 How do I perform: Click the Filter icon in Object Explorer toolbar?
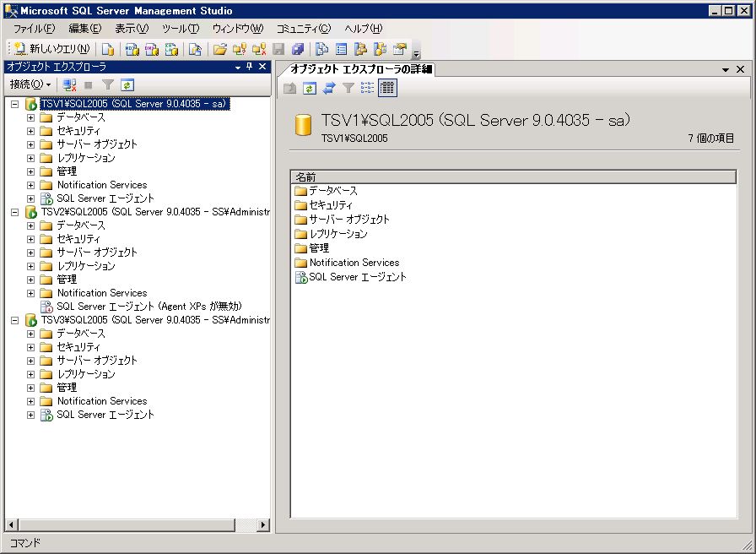click(108, 85)
